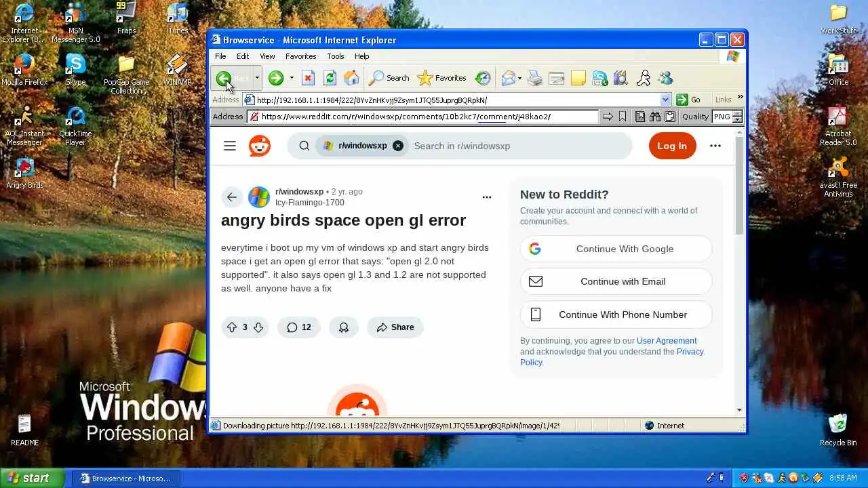868x488 pixels.
Task: Go to the Home page icon
Action: click(x=351, y=78)
